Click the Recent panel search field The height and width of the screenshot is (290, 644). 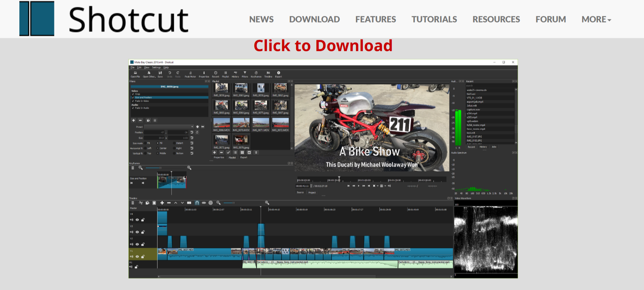491,86
